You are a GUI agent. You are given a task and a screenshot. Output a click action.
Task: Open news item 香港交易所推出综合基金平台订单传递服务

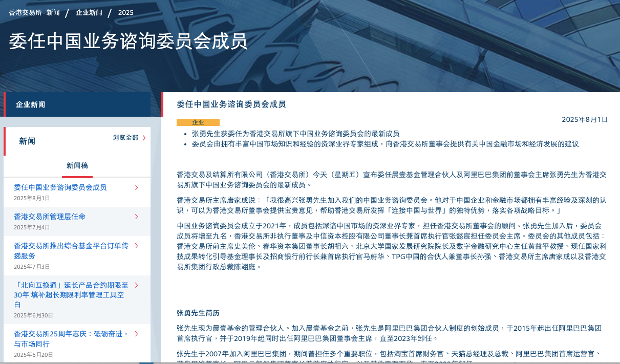[71, 251]
